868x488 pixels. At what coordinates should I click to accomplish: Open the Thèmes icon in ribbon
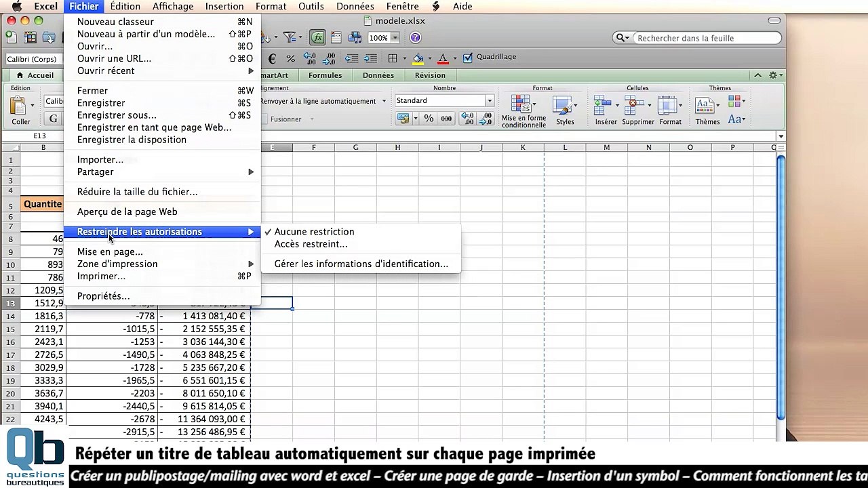coord(705,105)
